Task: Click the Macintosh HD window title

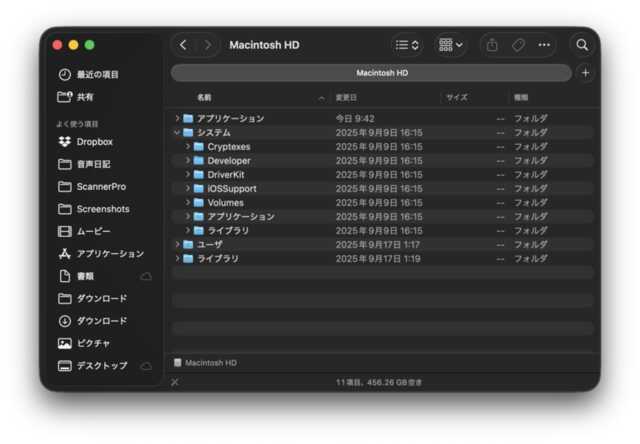Action: pyautogui.click(x=264, y=45)
